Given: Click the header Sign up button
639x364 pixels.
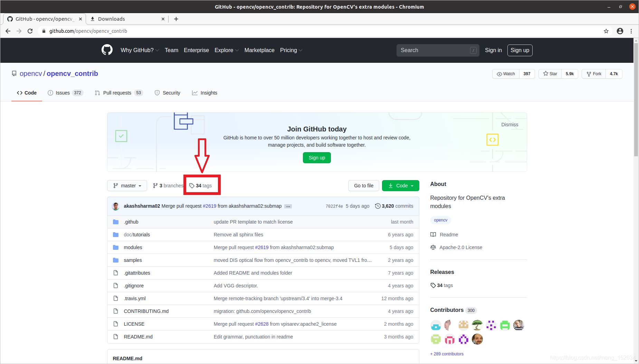Looking at the screenshot, I should (520, 50).
